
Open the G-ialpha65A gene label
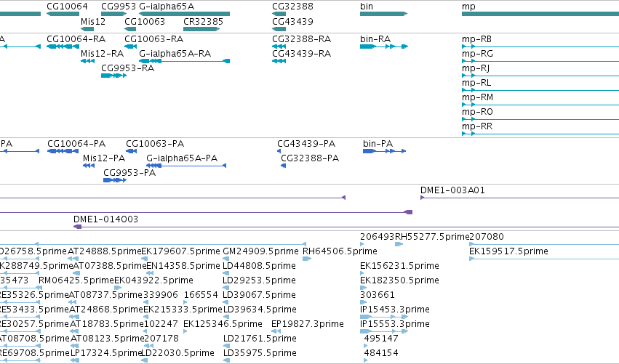pos(167,7)
